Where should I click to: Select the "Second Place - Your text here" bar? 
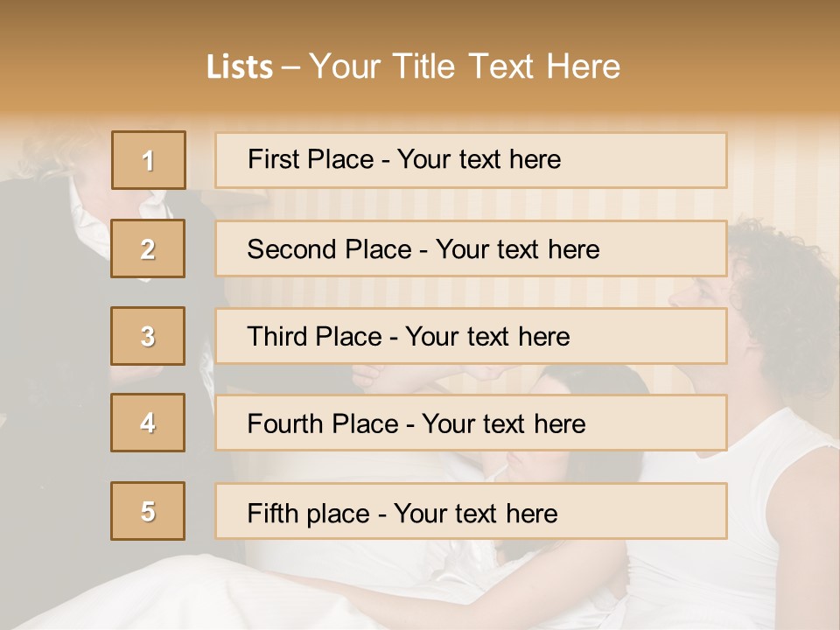point(471,248)
